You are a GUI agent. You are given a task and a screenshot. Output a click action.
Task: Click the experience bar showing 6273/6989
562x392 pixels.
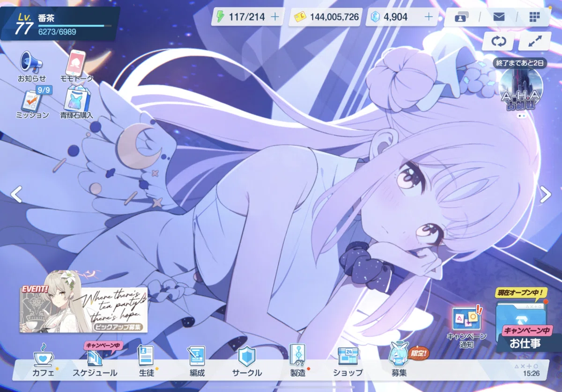click(75, 26)
